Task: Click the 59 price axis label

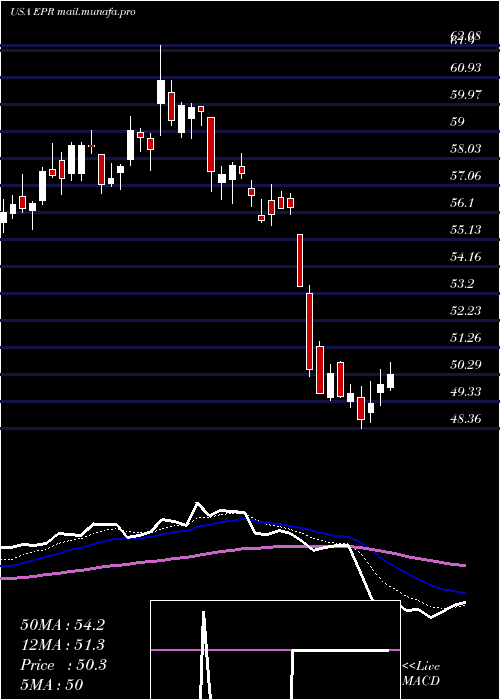Action: pyautogui.click(x=457, y=122)
